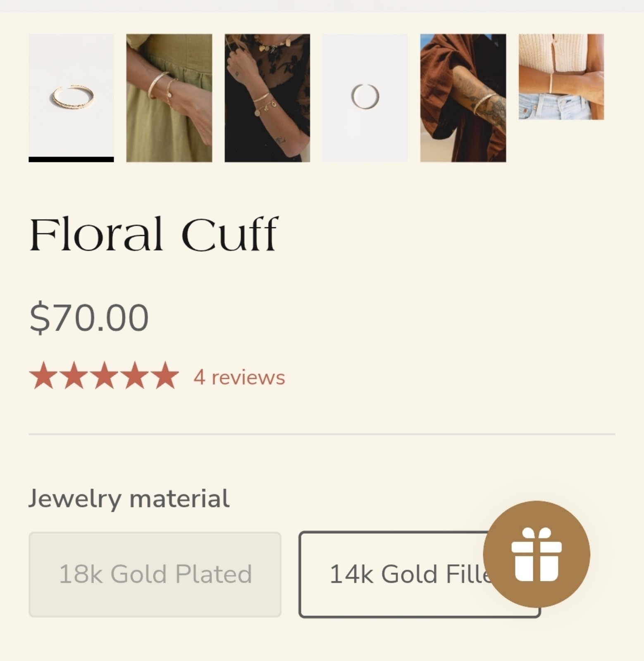Show photo of cuff with green dress

coord(169,98)
